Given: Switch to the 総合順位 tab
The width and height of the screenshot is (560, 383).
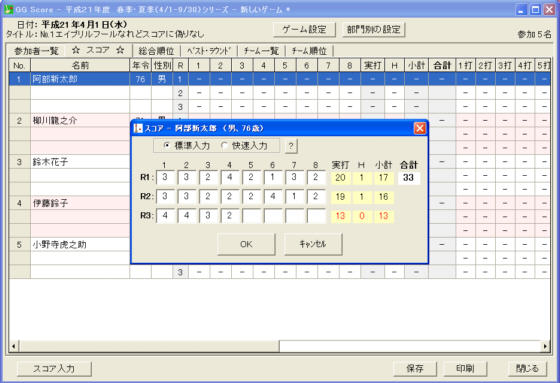Looking at the screenshot, I should point(156,51).
